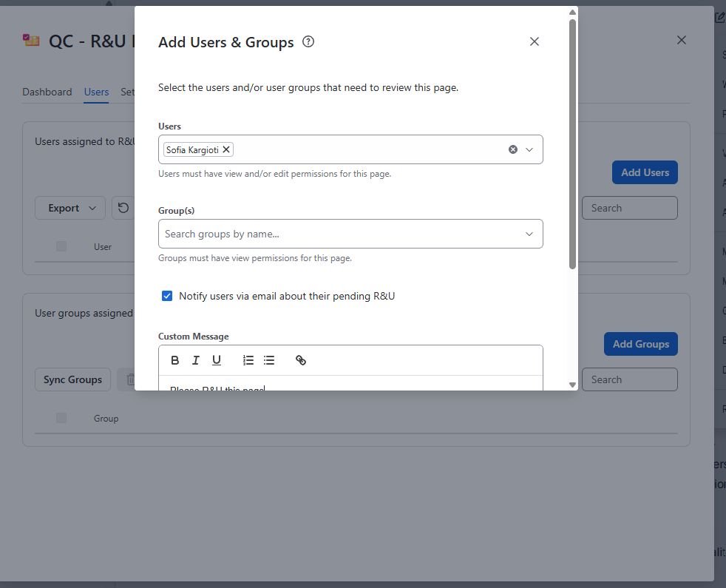Click the Add Groups button

[640, 344]
